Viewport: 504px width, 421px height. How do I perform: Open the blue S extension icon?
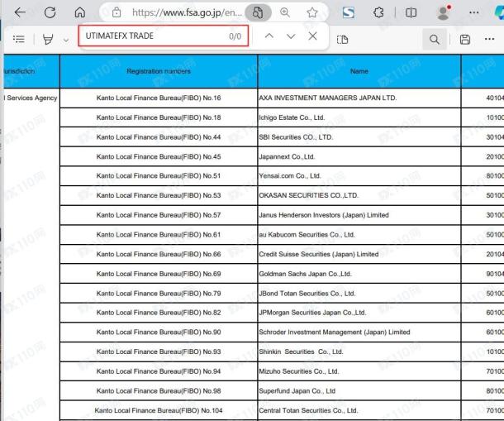pyautogui.click(x=349, y=12)
